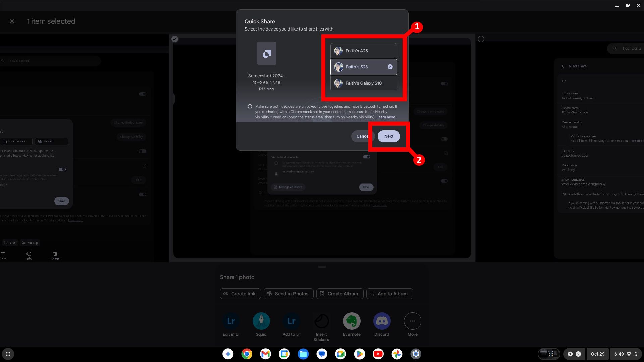Add selected photo to an album
The image size is (644, 362).
389,294
